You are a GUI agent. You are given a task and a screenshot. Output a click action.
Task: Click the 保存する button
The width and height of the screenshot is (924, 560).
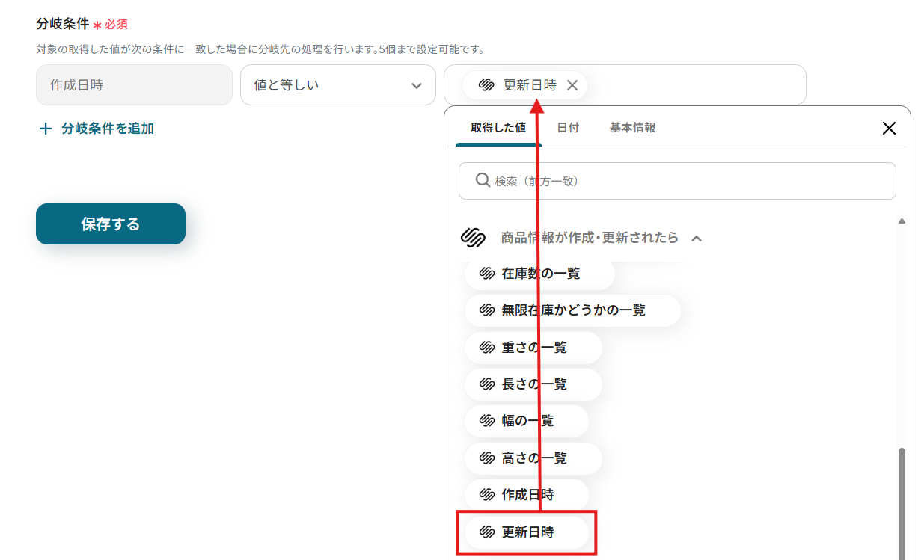tap(111, 224)
